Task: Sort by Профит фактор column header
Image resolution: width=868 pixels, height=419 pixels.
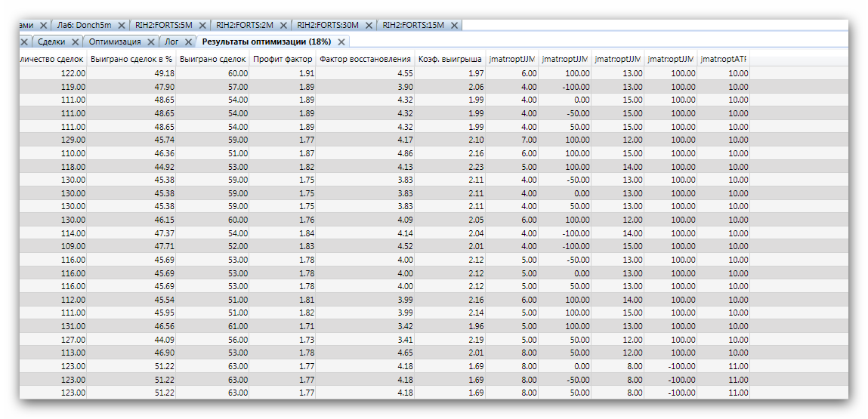Action: coord(283,59)
